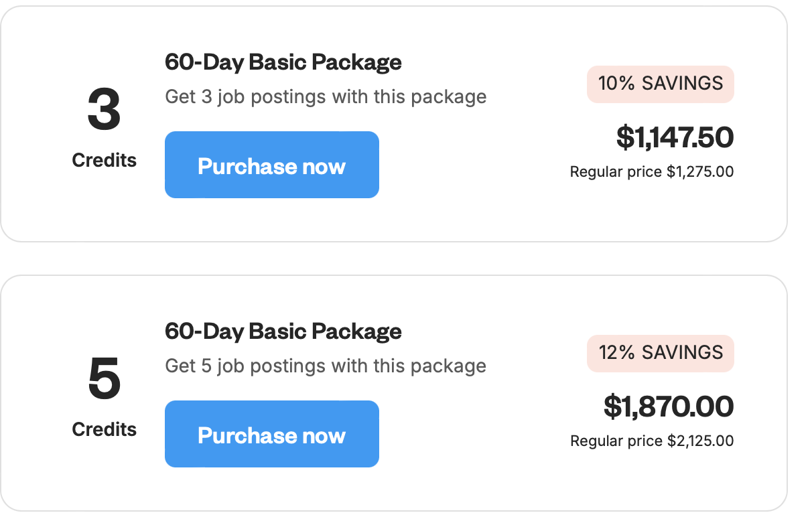The width and height of the screenshot is (812, 521).
Task: Click the Credits label under the 3
Action: 104,161
